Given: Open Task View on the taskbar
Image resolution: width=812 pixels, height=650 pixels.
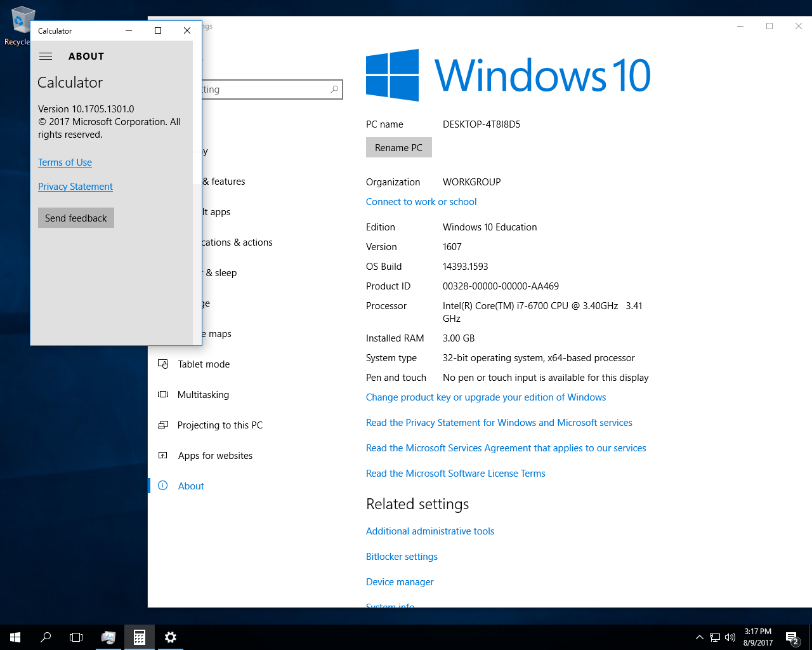Looking at the screenshot, I should (76, 637).
